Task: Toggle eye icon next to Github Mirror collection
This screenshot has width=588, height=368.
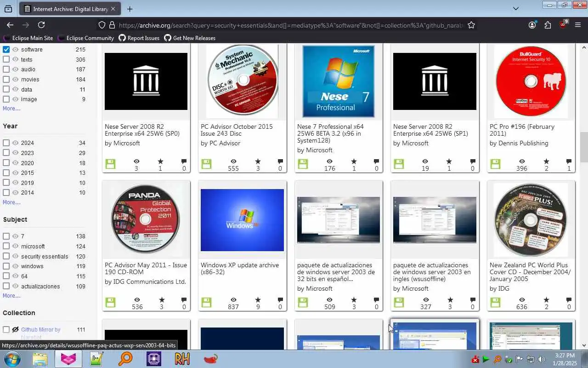Action: 15,329
